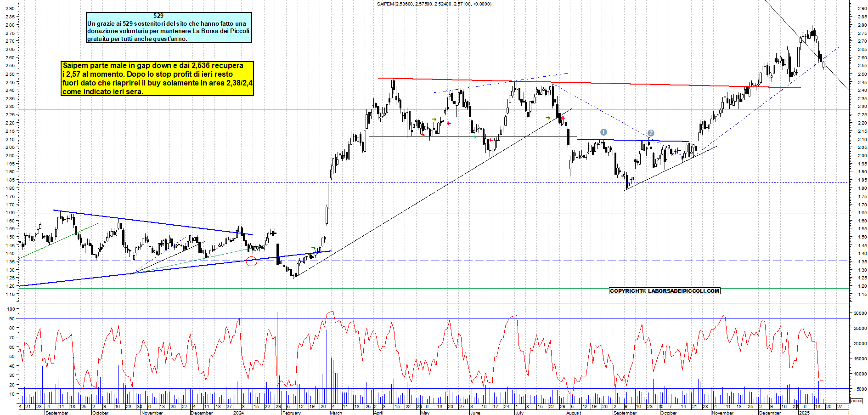Click the 15000 volume scale value

click(x=860, y=358)
